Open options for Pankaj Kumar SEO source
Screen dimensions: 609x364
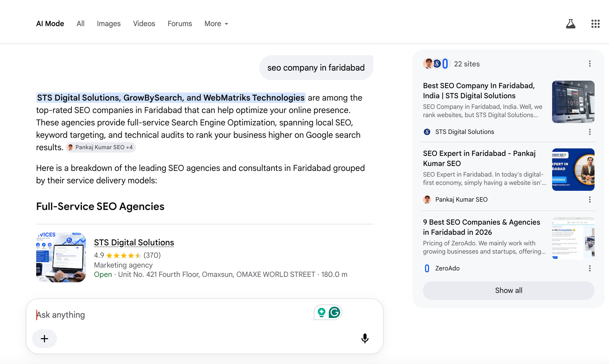coord(590,200)
